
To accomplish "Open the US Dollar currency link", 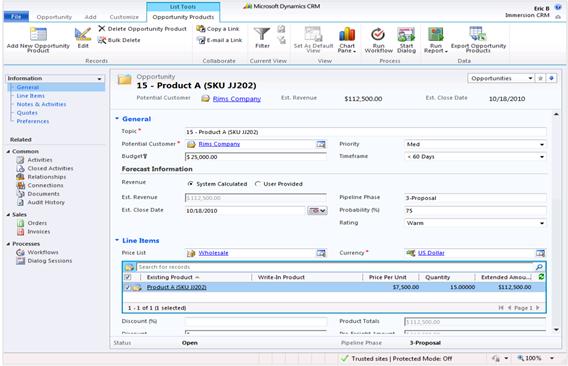I will tap(431, 253).
